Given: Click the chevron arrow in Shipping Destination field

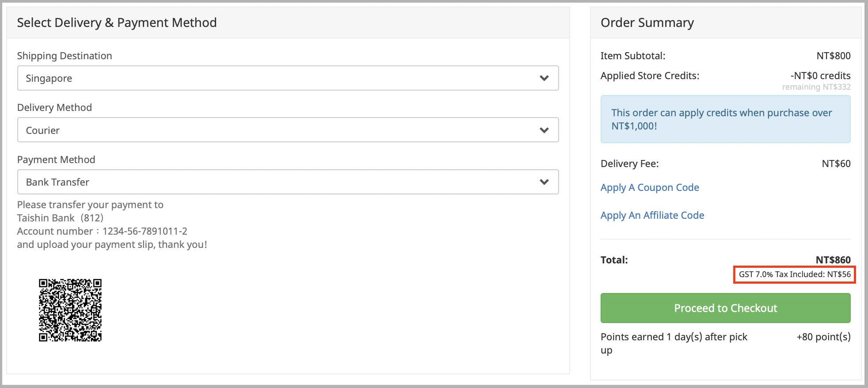Looking at the screenshot, I should [544, 78].
